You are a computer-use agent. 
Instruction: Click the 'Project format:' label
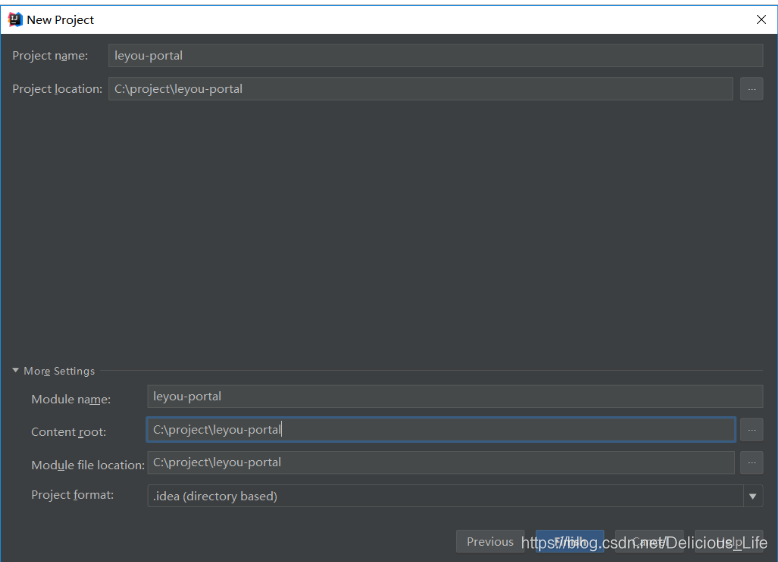[72, 495]
